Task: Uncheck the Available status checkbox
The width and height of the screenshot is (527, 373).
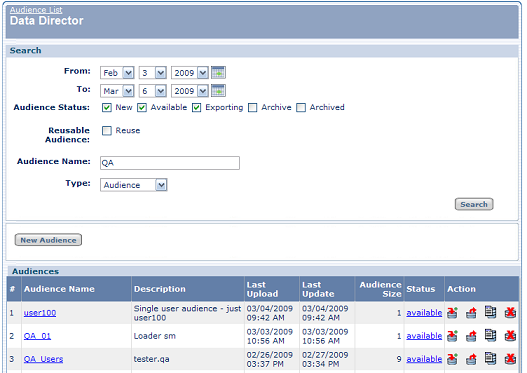Action: click(142, 108)
